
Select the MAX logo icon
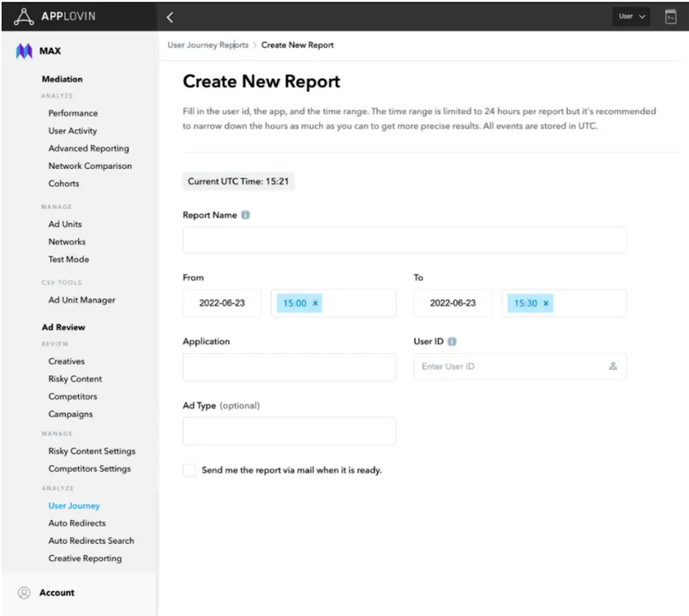point(23,51)
